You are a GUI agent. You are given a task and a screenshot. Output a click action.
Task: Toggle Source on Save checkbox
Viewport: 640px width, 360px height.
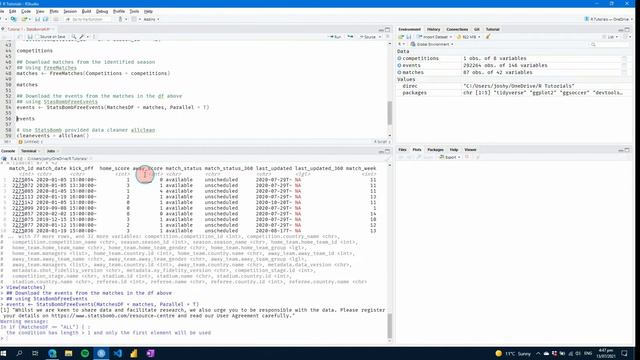(x=37, y=37)
